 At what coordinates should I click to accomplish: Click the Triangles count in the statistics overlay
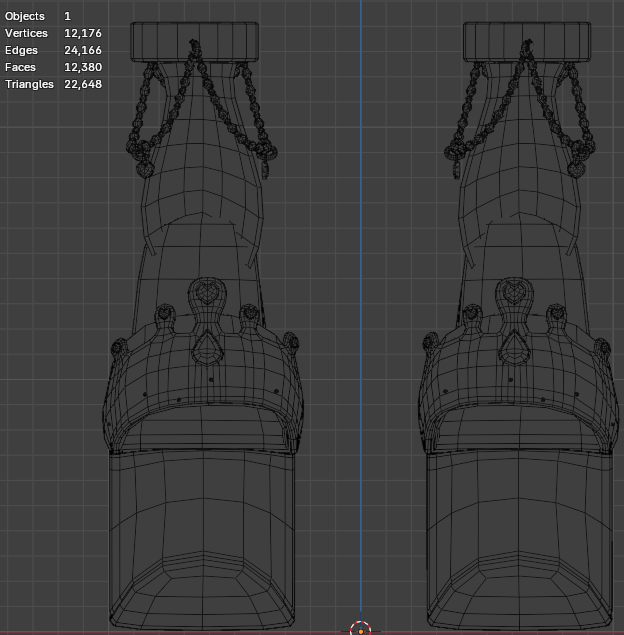click(x=83, y=84)
